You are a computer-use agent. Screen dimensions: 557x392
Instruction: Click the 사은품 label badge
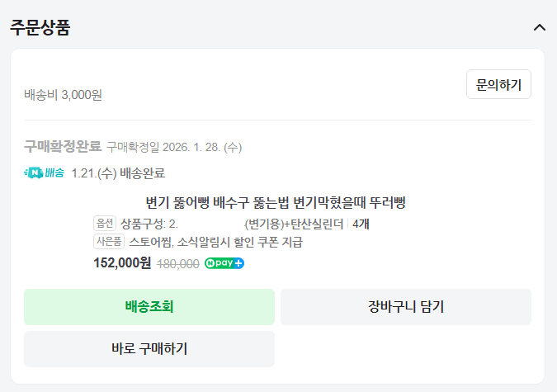coord(109,242)
